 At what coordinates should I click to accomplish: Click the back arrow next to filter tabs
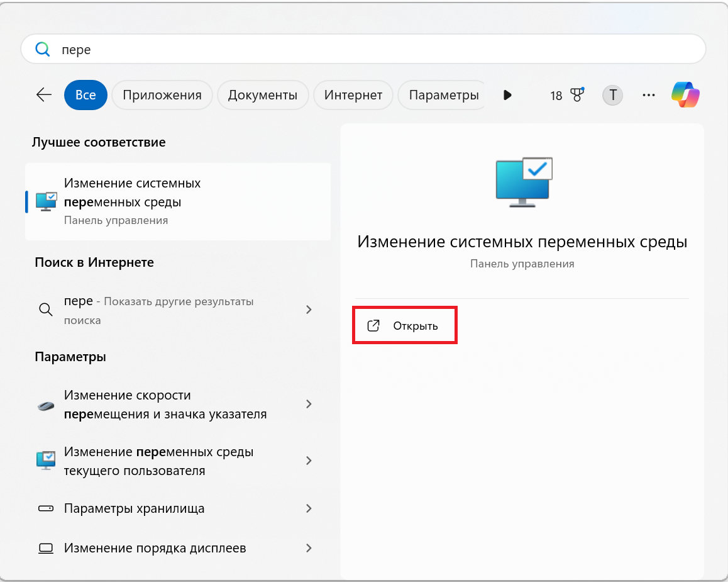point(43,94)
